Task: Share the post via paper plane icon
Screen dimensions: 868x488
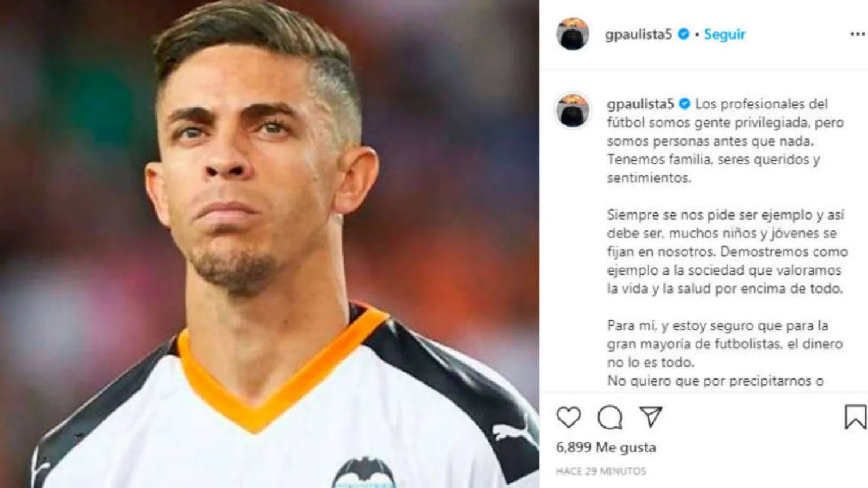Action: coord(651,416)
